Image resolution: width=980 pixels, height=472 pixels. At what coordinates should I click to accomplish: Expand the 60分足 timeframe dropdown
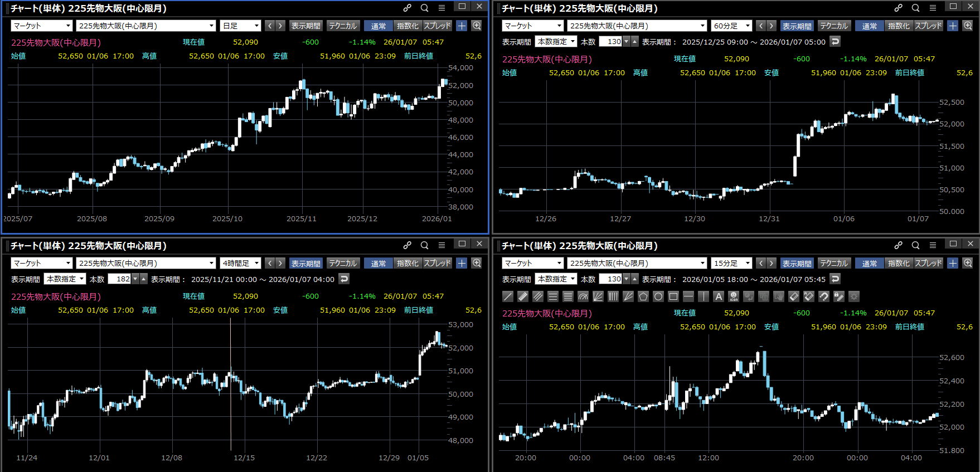(x=731, y=26)
